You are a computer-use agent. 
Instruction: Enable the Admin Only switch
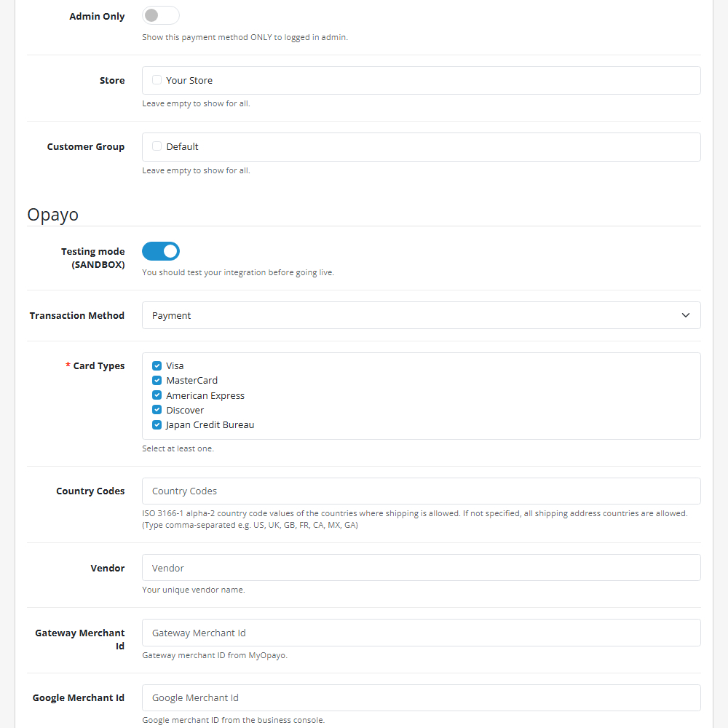point(160,16)
